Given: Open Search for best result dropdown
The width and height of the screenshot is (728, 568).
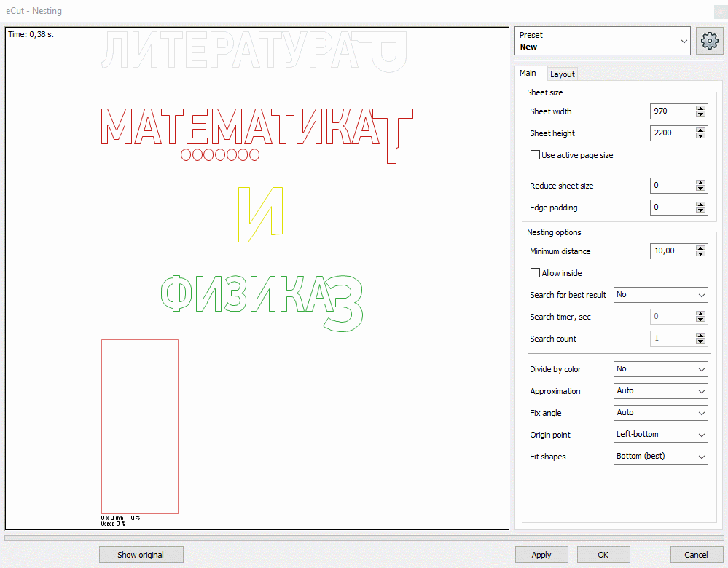Looking at the screenshot, I should [x=660, y=295].
